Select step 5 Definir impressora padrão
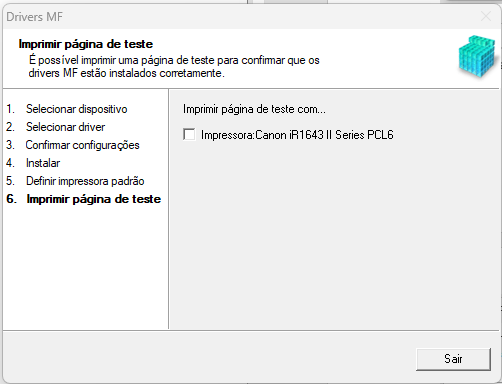 85,181
